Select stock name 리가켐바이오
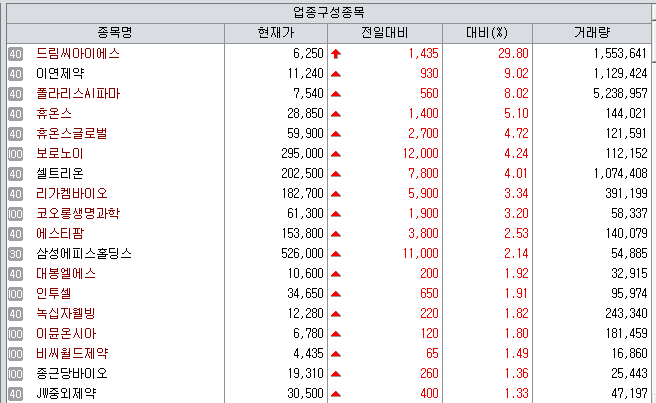 click(72, 194)
